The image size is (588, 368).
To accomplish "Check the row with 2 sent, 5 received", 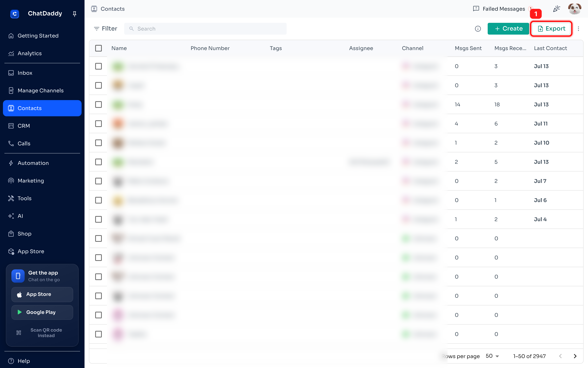I will tap(98, 162).
